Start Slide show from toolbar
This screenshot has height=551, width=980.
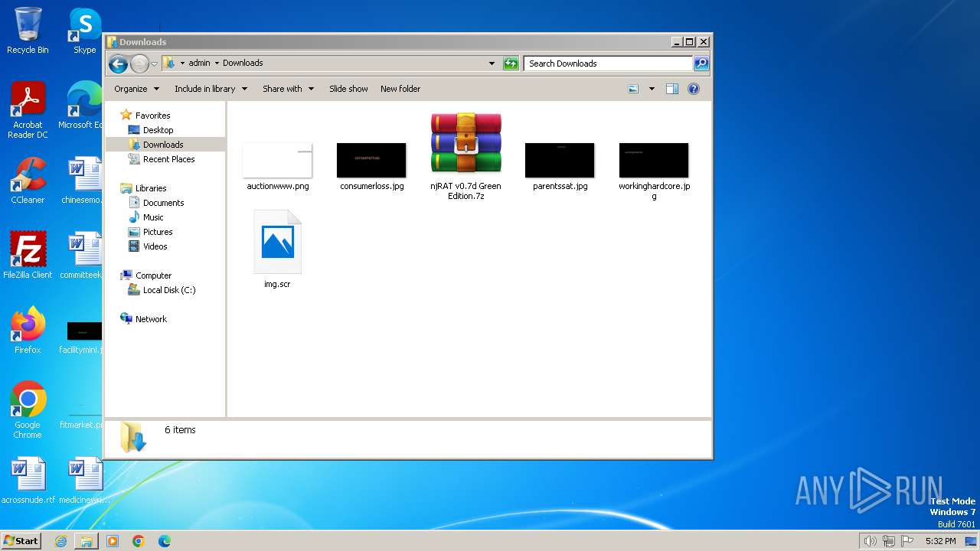point(348,89)
